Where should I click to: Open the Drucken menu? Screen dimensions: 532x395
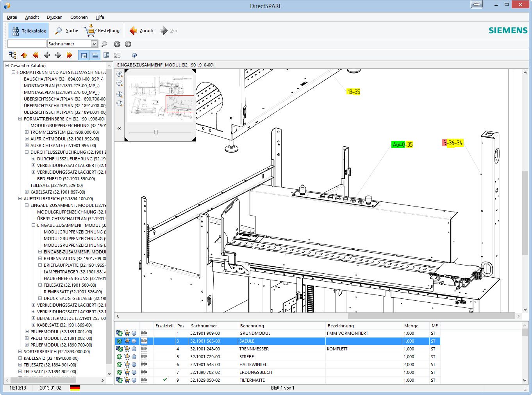pos(54,17)
